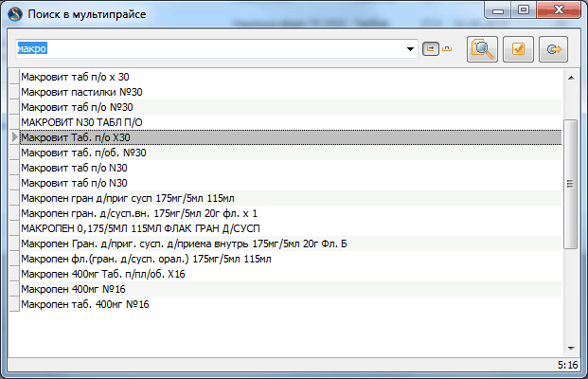Click the magnifier search button

482,49
